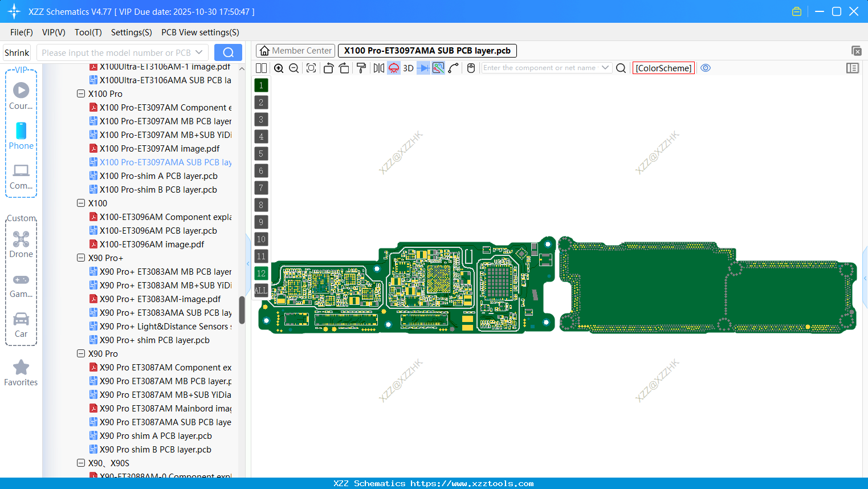
Task: Switch to X100 Pro-ET3097AMA SUB PCB tab
Action: (427, 50)
